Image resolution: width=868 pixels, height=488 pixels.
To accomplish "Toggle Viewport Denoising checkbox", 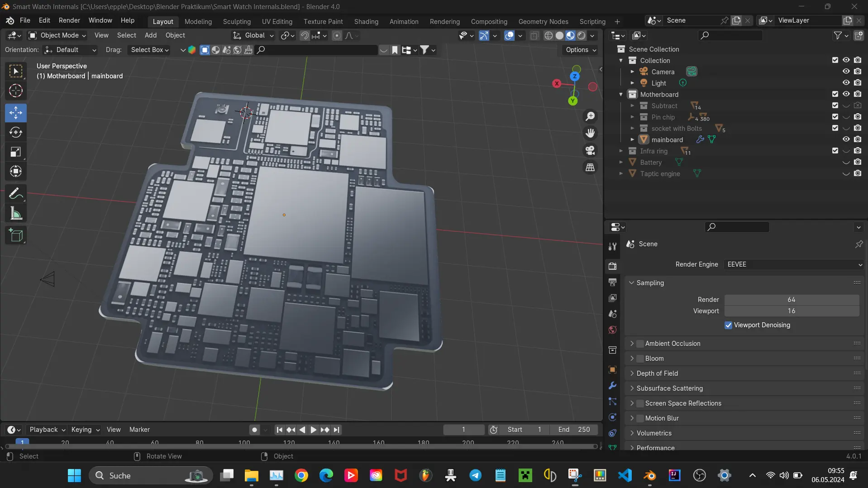I will click(728, 325).
